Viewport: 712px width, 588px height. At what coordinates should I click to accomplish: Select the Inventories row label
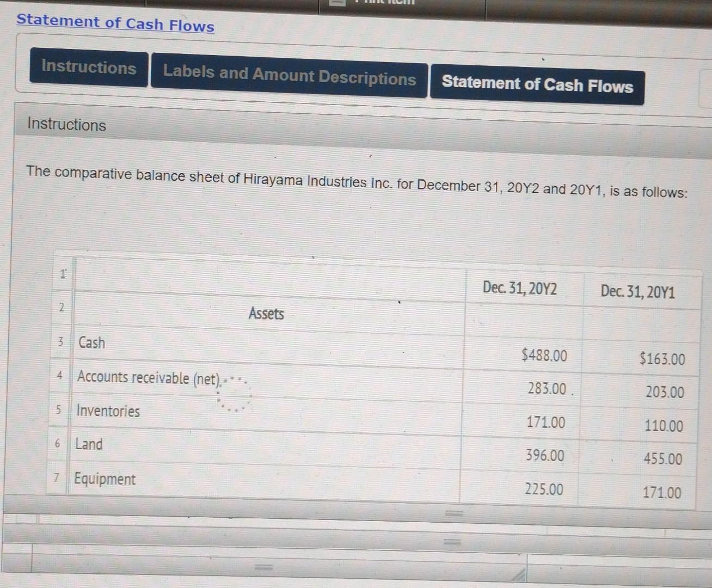(108, 411)
